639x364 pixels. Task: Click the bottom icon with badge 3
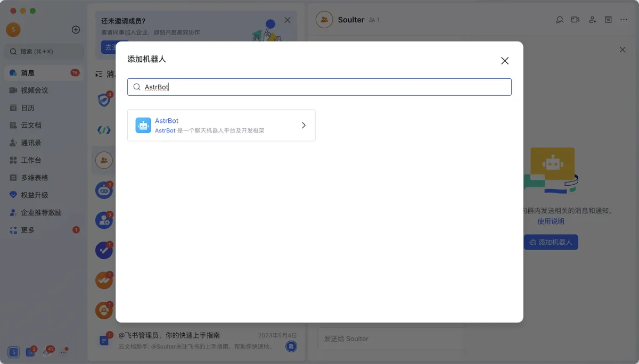click(x=30, y=352)
